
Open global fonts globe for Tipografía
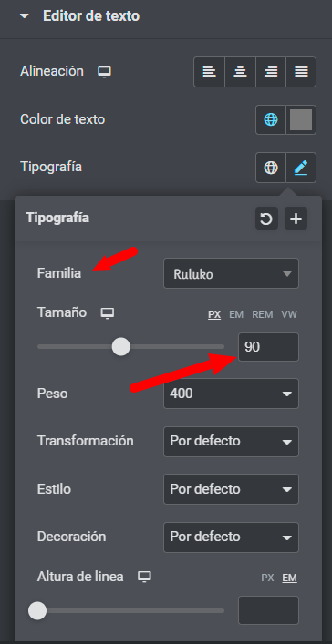271,168
